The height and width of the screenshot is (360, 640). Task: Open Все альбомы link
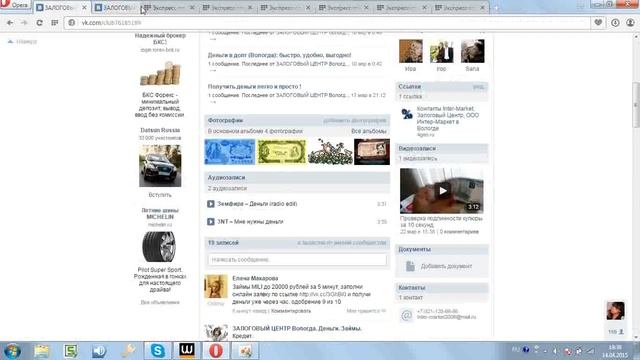point(369,131)
